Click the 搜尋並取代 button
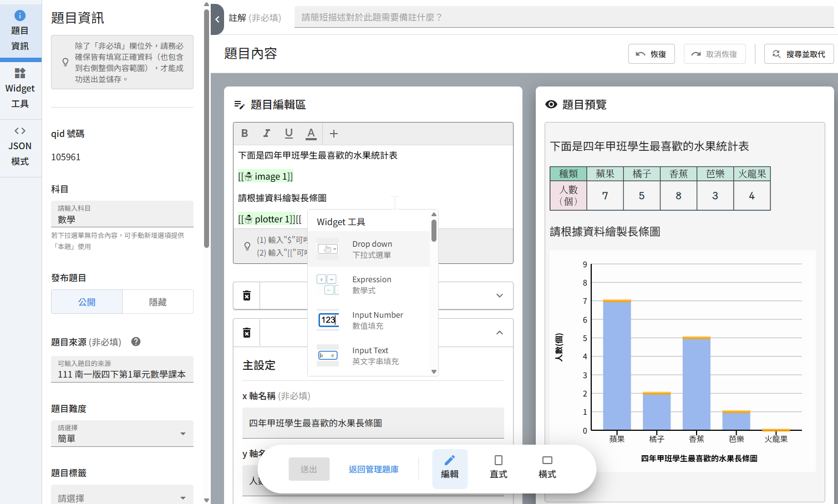This screenshot has width=838, height=504. (799, 54)
